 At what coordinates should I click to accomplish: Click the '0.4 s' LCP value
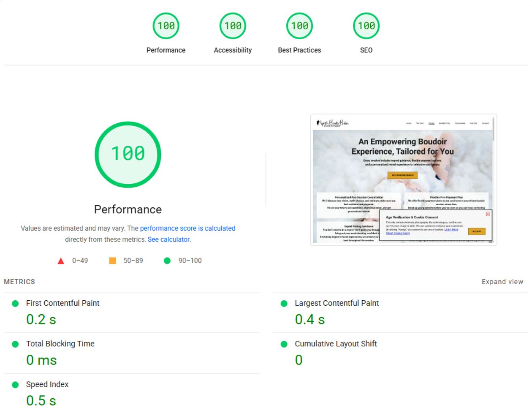coord(310,320)
